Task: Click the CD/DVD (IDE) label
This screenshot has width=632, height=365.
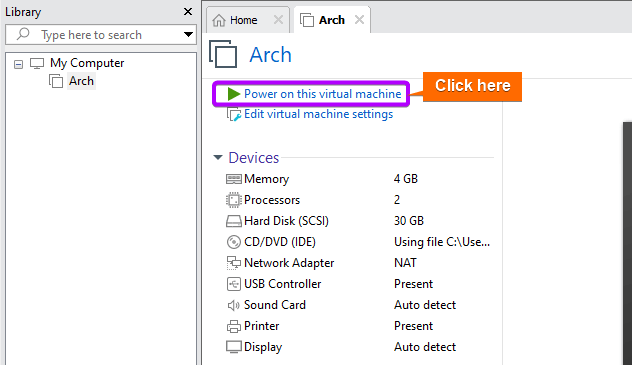Action: 280,242
